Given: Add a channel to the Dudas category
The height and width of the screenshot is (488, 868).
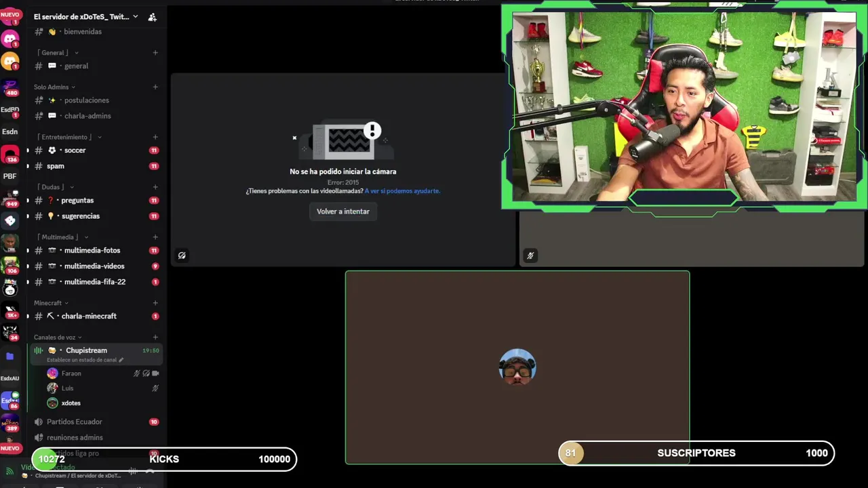Looking at the screenshot, I should click(x=155, y=187).
